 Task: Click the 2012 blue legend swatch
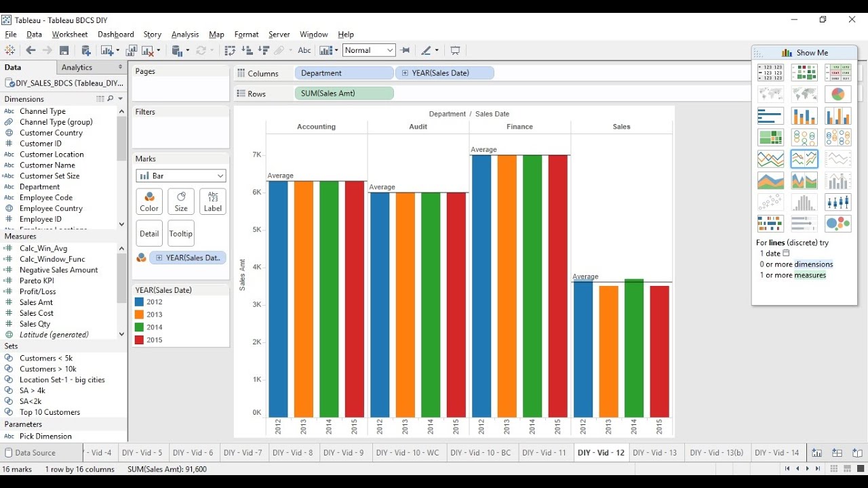(x=140, y=302)
